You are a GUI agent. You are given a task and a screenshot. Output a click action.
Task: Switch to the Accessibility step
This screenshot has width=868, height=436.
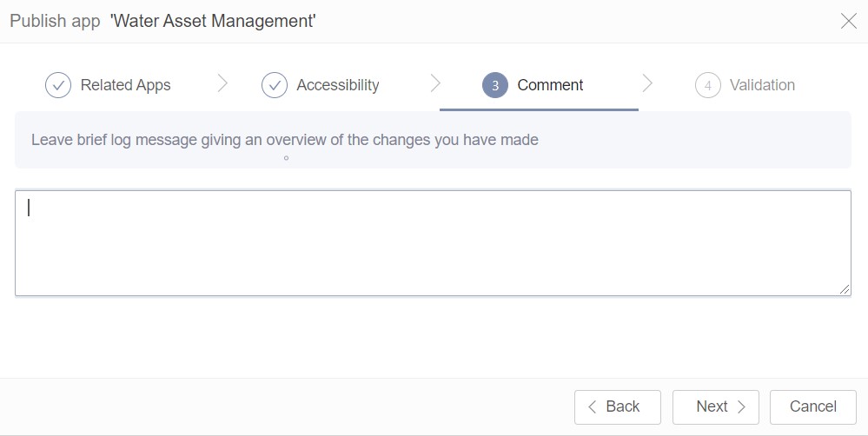coord(337,85)
